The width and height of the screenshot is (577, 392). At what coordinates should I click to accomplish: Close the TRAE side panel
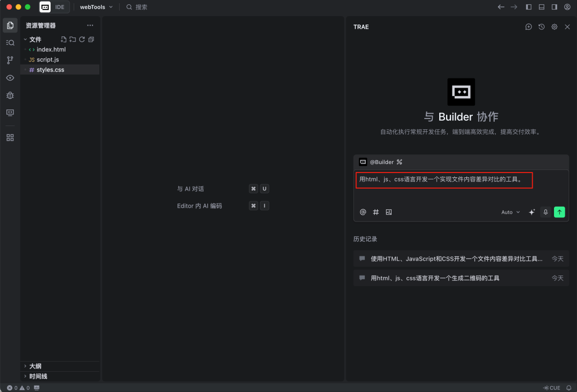(x=567, y=27)
